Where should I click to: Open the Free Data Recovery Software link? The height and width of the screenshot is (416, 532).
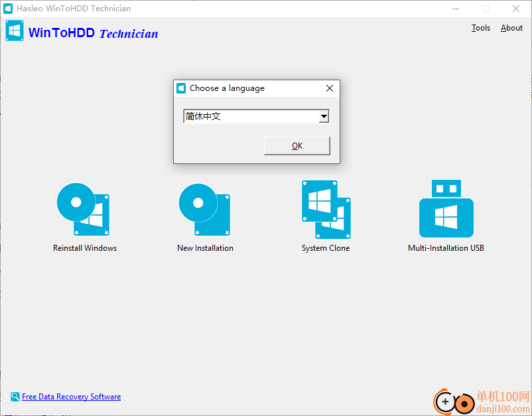tap(71, 397)
